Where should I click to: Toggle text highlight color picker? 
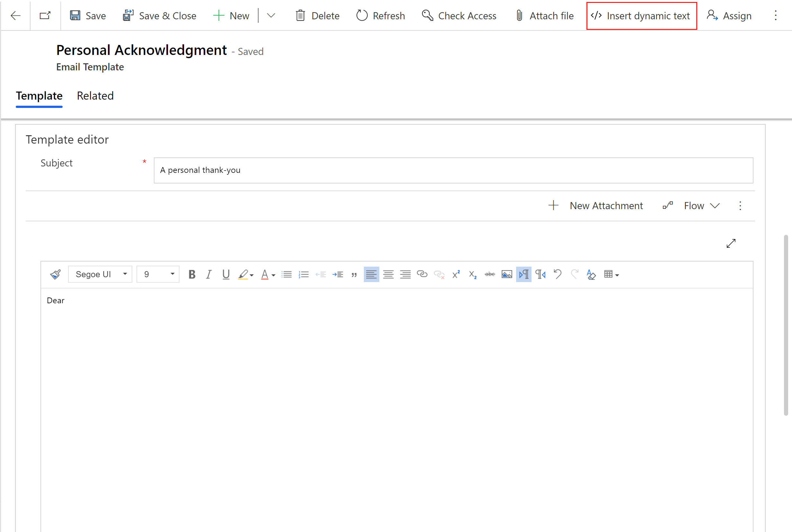[253, 274]
